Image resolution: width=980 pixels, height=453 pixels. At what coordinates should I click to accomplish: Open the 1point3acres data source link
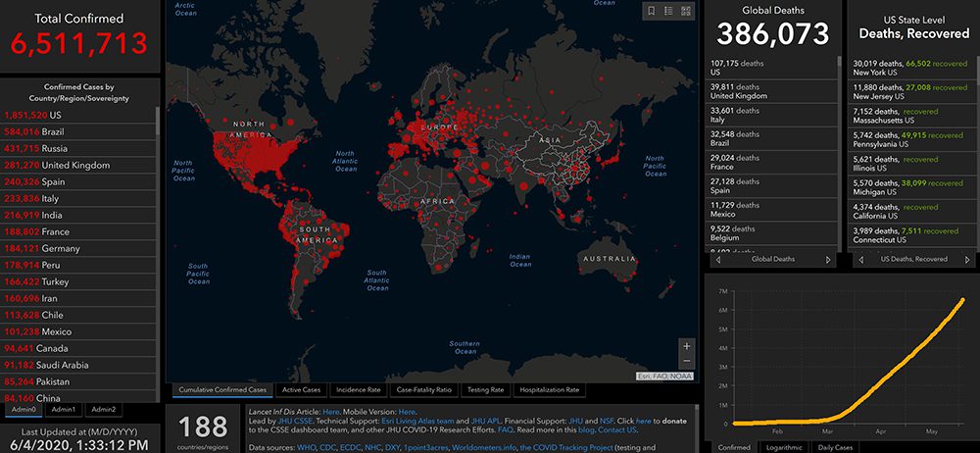[426, 448]
